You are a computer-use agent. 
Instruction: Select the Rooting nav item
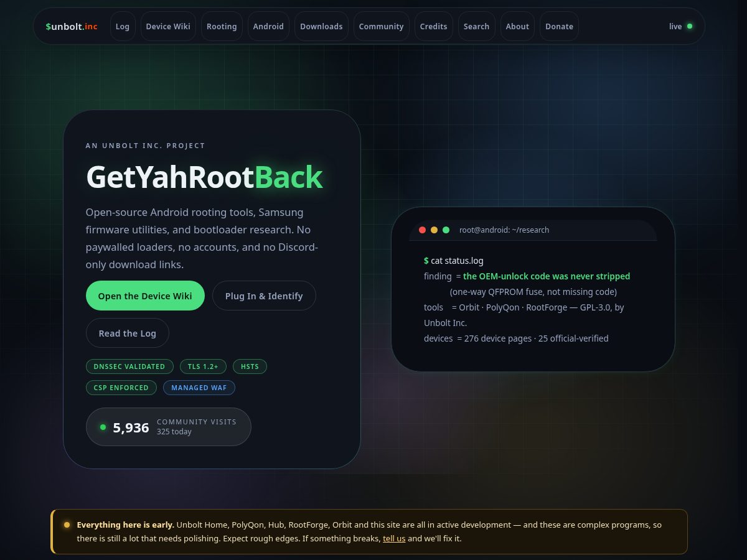222,26
